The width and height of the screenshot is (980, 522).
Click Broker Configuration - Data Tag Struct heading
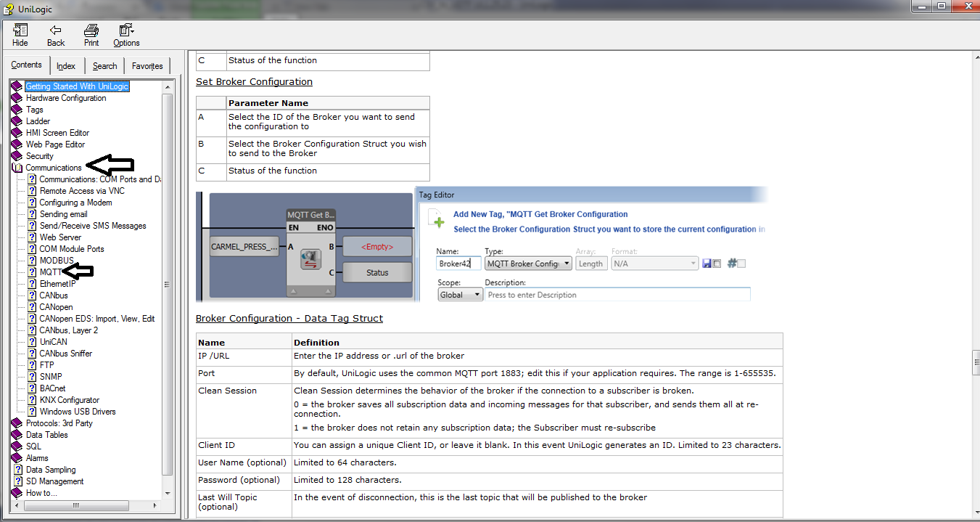(x=289, y=319)
